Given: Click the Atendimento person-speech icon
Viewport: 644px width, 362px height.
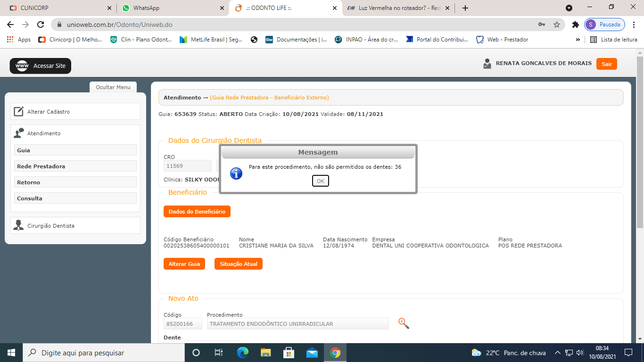Looking at the screenshot, I should pyautogui.click(x=19, y=133).
